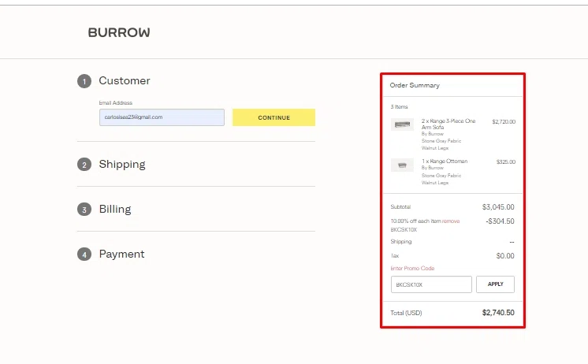Select the Shipping step number 2 icon
588x364 pixels.
pos(84,165)
